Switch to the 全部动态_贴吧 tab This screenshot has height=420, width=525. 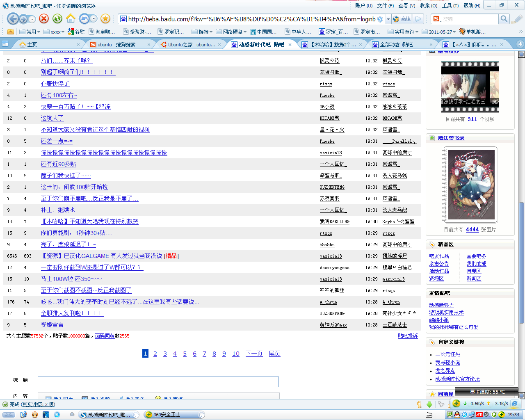click(x=402, y=45)
